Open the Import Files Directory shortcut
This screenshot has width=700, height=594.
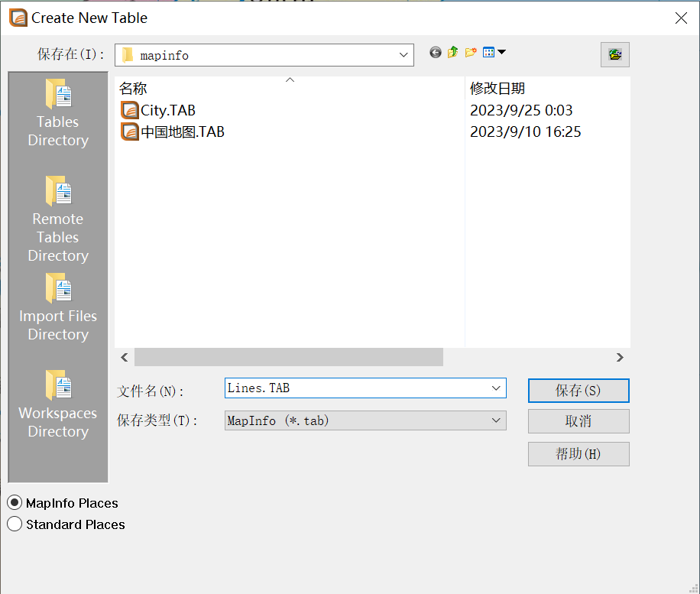(58, 307)
